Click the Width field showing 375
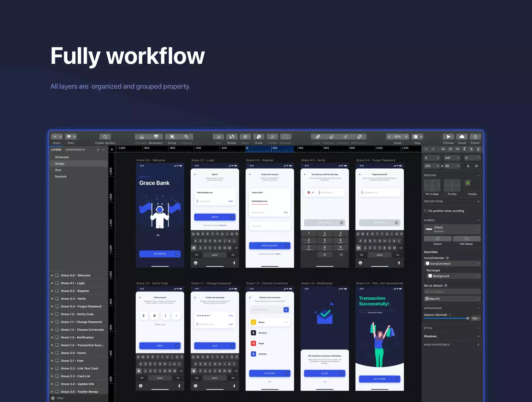 [x=432, y=166]
